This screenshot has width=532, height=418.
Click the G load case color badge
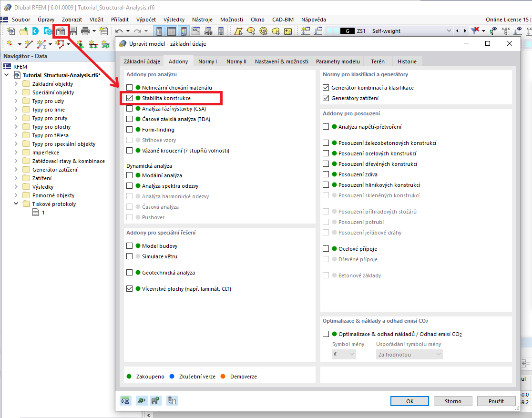[x=347, y=31]
